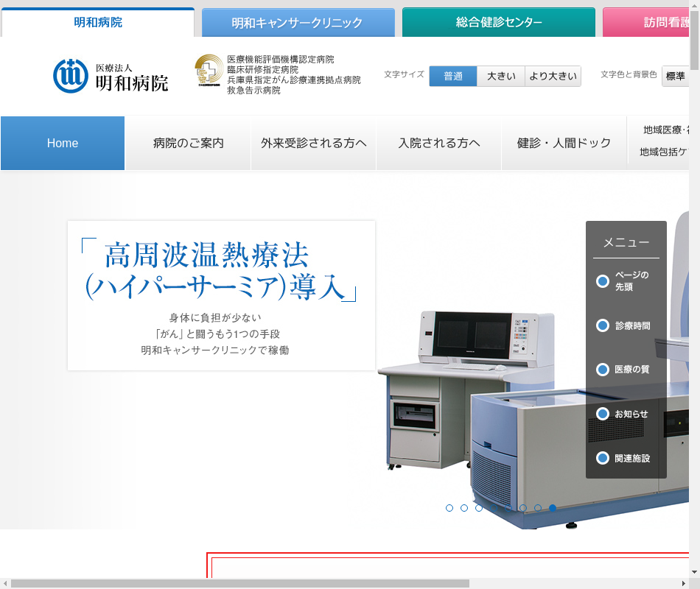Image resolution: width=700 pixels, height=589 pixels.
Task: Click the horizontal scrollbar thumb
Action: (x=240, y=584)
